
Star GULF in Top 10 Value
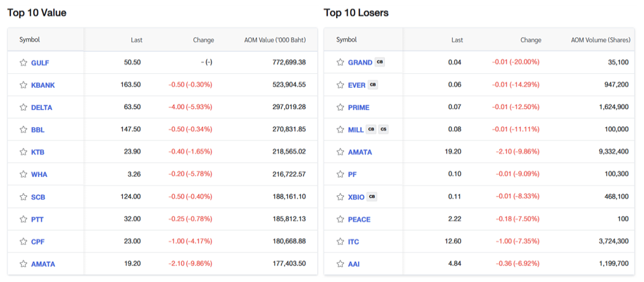click(x=23, y=62)
